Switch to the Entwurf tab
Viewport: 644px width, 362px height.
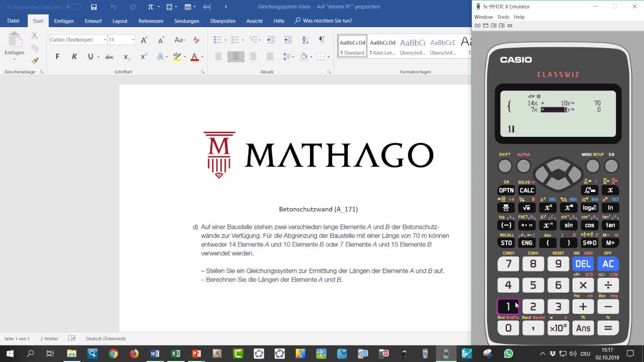93,21
